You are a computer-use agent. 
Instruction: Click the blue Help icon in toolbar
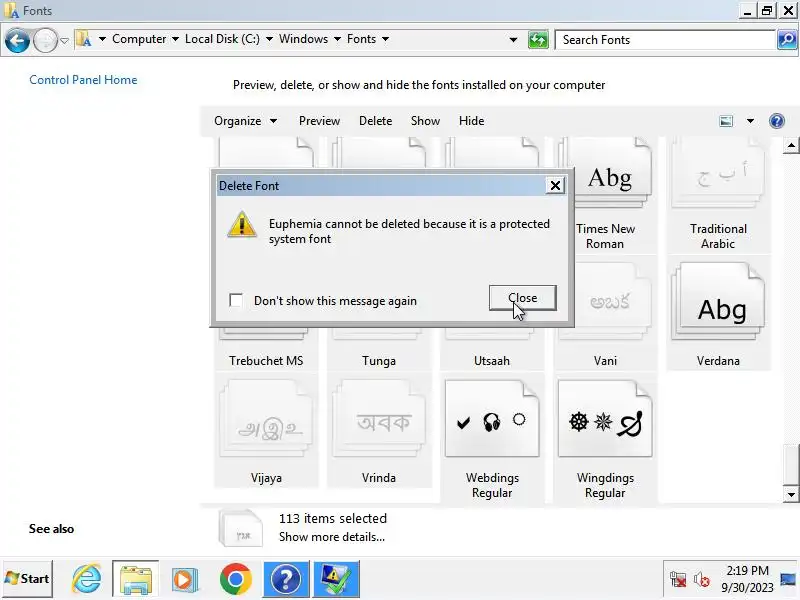pyautogui.click(x=777, y=121)
